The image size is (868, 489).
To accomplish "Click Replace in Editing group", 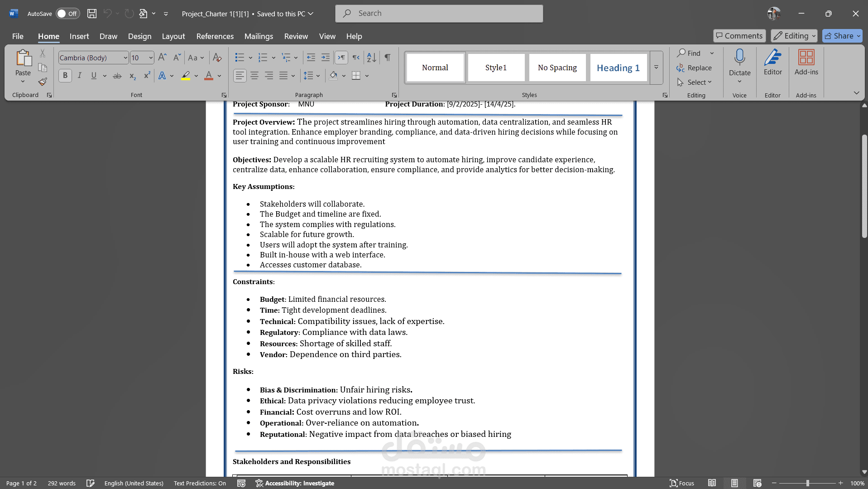I will pyautogui.click(x=694, y=68).
